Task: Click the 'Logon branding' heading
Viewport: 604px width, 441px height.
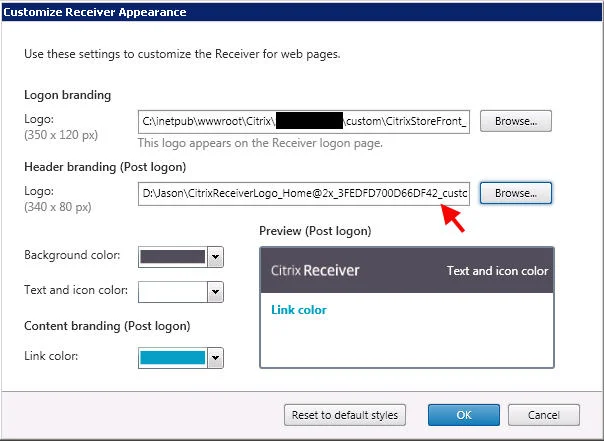Action: 67,95
